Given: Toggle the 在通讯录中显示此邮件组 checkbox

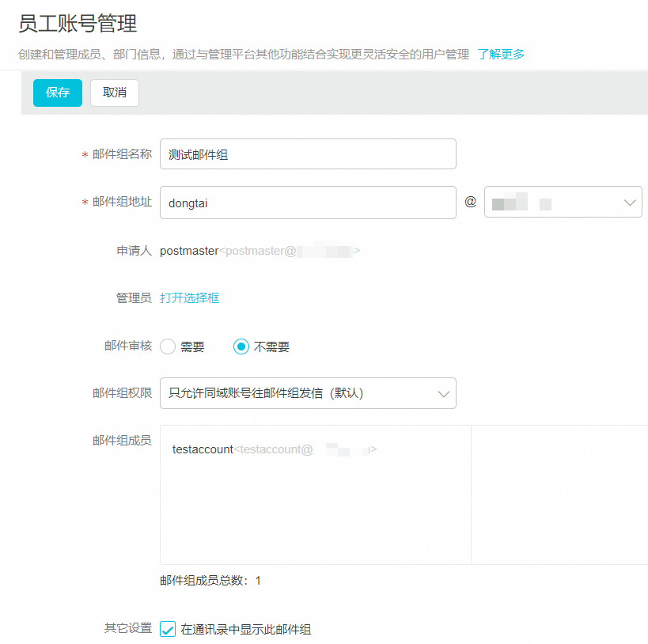Looking at the screenshot, I should [x=168, y=629].
